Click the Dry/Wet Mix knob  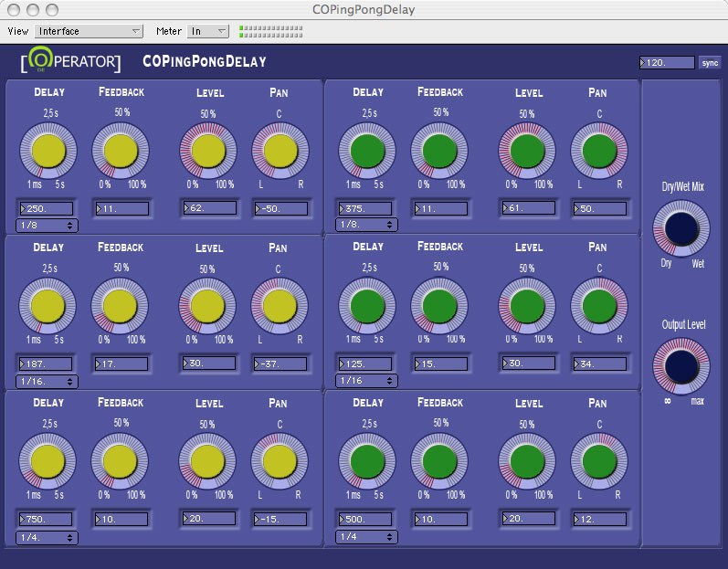pos(681,228)
